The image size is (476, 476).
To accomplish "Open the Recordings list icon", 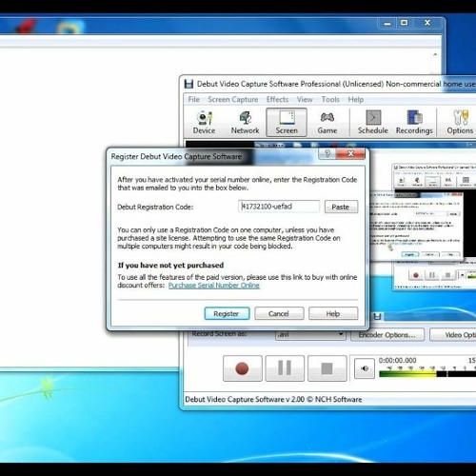I will [x=414, y=123].
